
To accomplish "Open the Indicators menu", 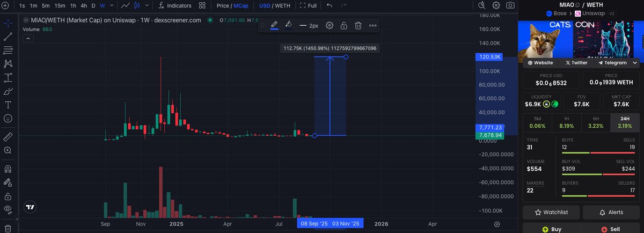I will pos(175,5).
